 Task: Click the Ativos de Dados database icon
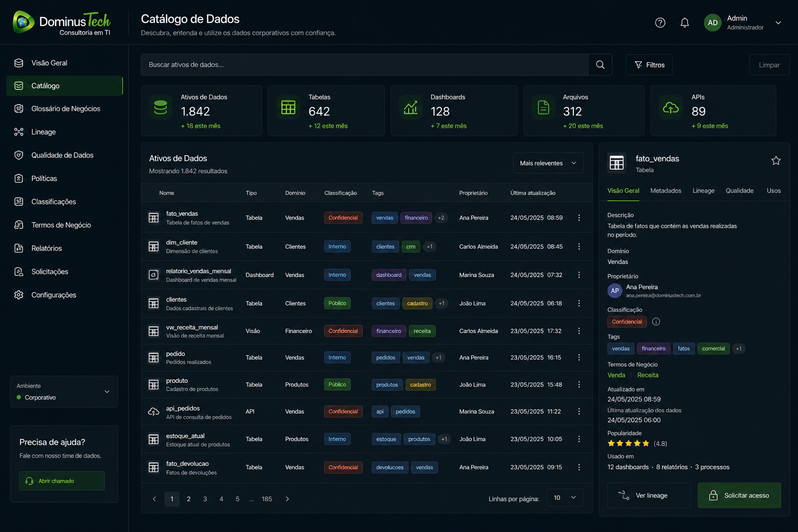(161, 108)
